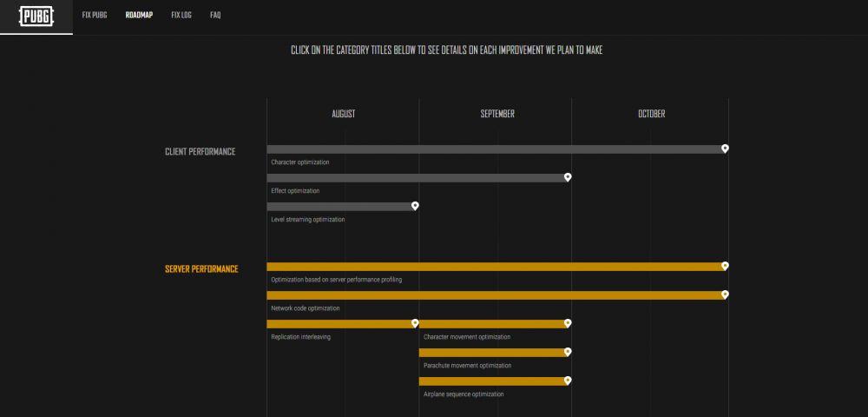Select the ROADMAP tab
Viewport: 868px width, 417px height.
point(139,16)
